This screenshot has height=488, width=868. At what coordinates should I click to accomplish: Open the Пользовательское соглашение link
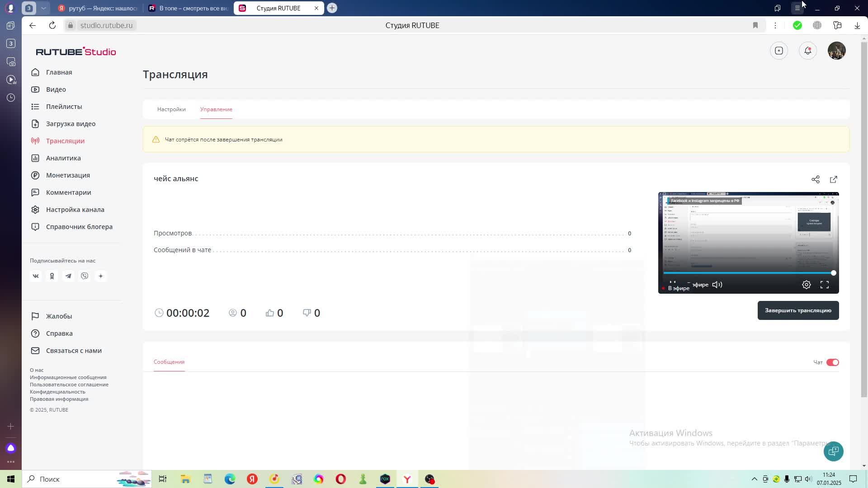69,385
